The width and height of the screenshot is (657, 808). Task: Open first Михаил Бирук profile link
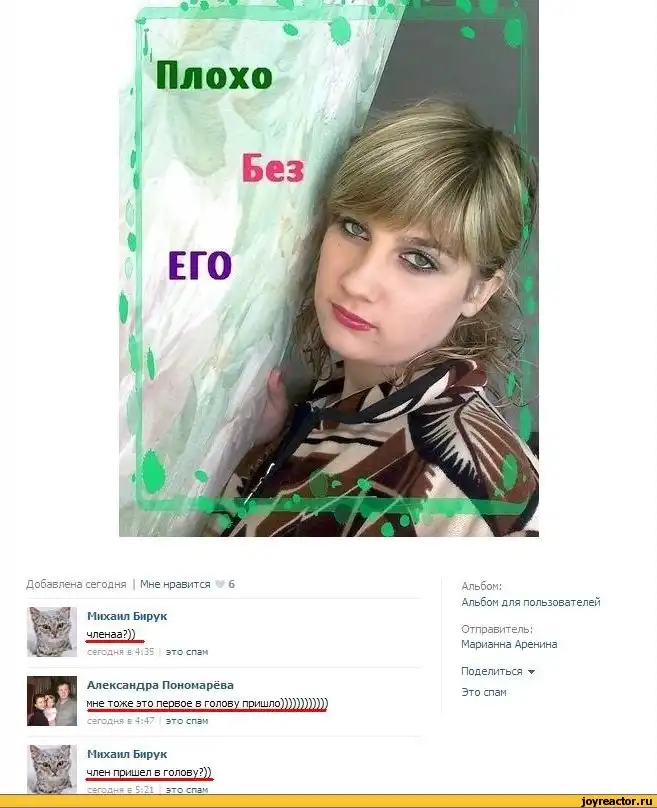[x=127, y=616]
